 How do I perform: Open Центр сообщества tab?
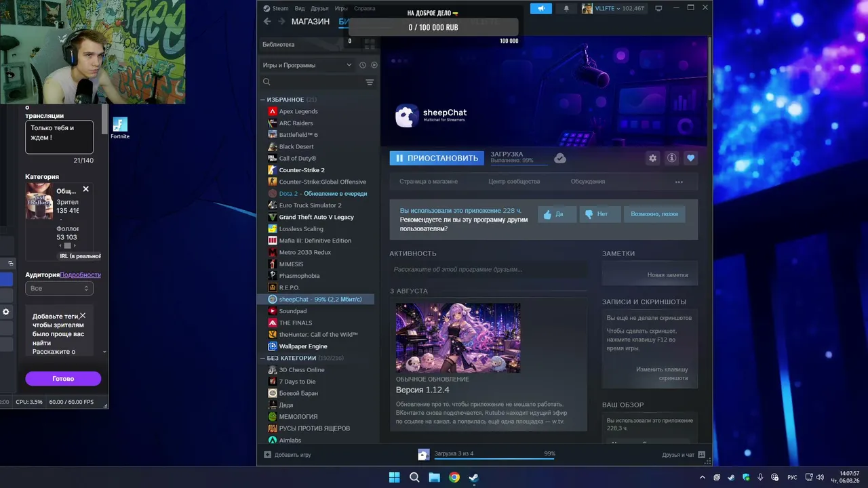[514, 182]
